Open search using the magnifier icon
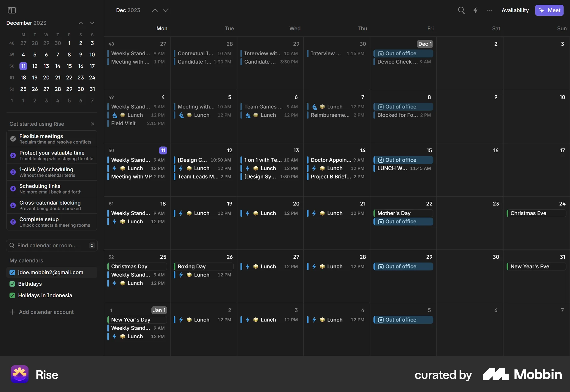The height and width of the screenshot is (392, 570). coord(461,10)
